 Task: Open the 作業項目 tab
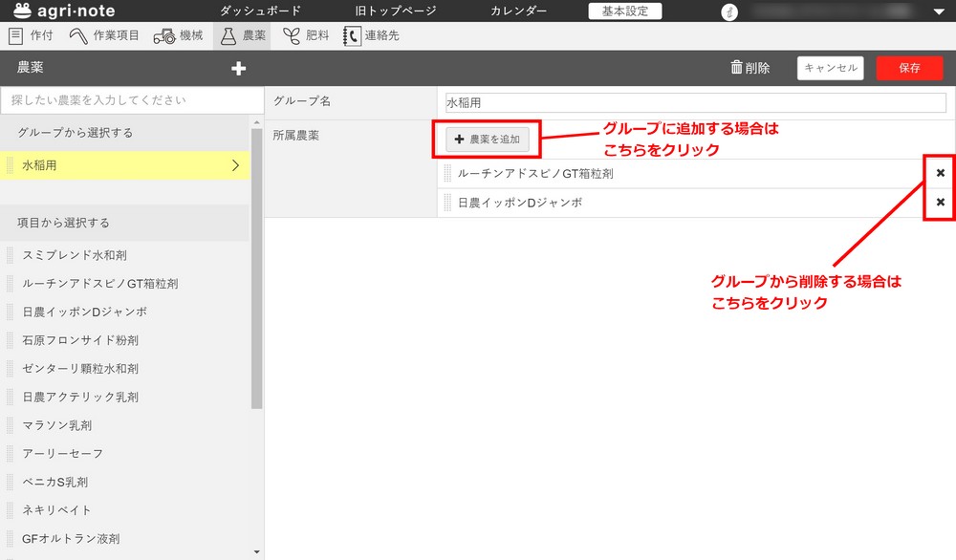(x=104, y=35)
